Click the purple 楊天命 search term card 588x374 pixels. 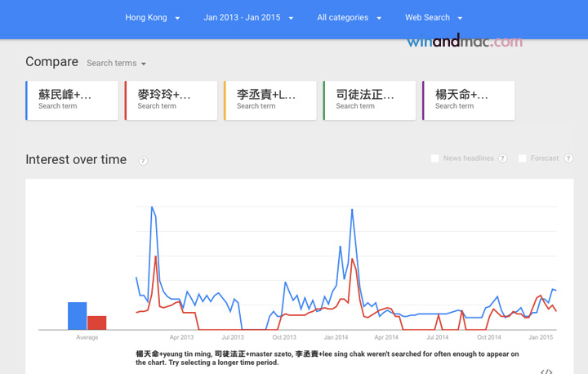tap(469, 100)
